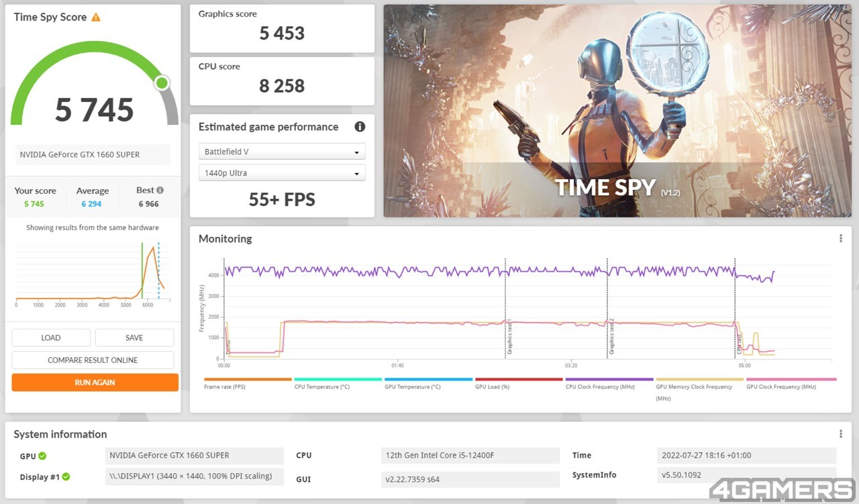
Task: Click the NVIDIA GeForce GTX 1660 SUPER label under gauge
Action: click(93, 154)
